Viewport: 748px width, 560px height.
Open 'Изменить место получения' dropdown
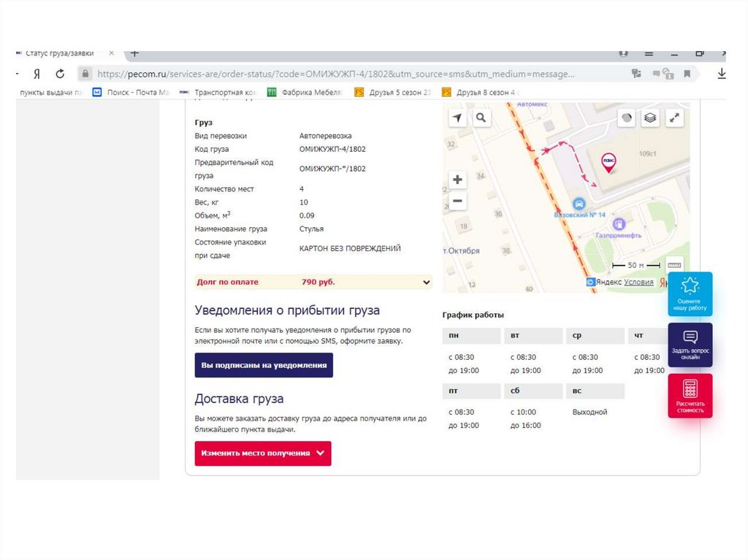tap(263, 453)
